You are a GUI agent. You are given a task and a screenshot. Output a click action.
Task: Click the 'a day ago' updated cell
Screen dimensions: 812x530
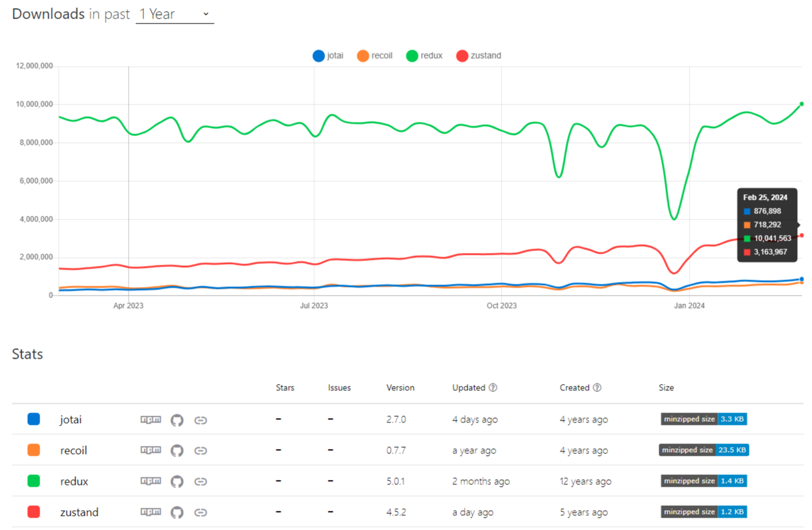(x=473, y=512)
